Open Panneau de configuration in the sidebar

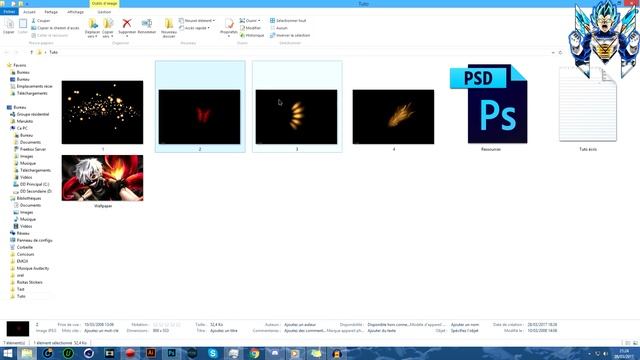pyautogui.click(x=31, y=240)
